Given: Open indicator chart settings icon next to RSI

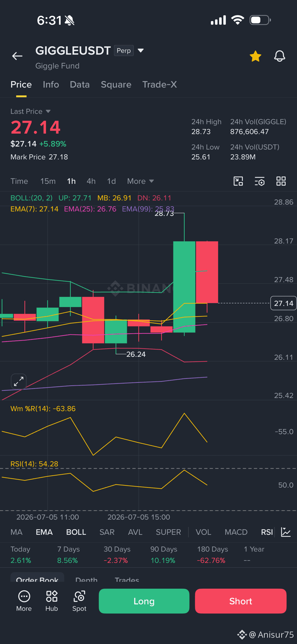Looking at the screenshot, I should click(286, 532).
